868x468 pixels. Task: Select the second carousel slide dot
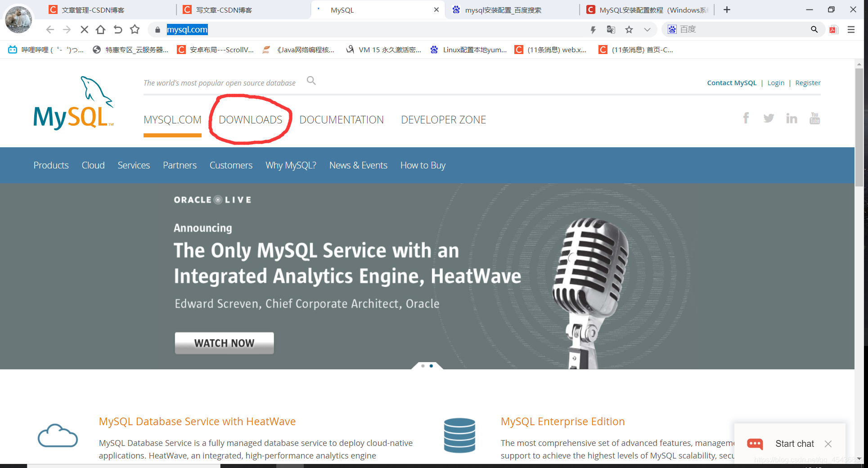431,366
